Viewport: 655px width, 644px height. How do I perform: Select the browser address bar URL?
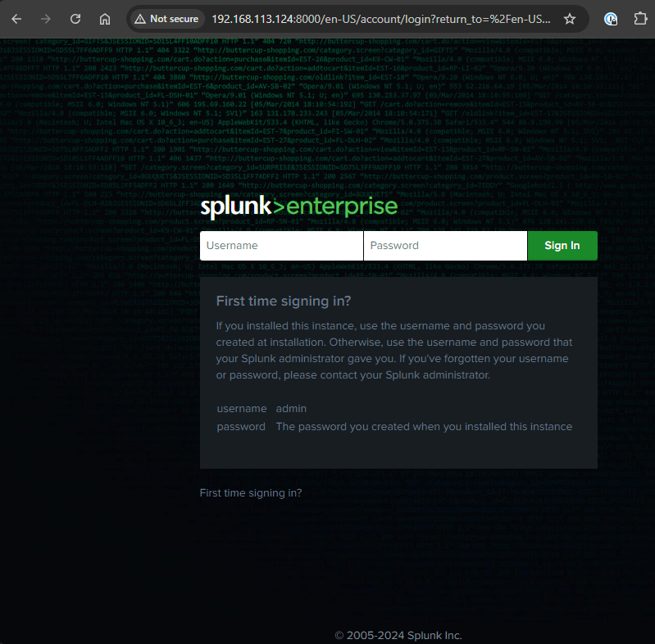(380, 19)
